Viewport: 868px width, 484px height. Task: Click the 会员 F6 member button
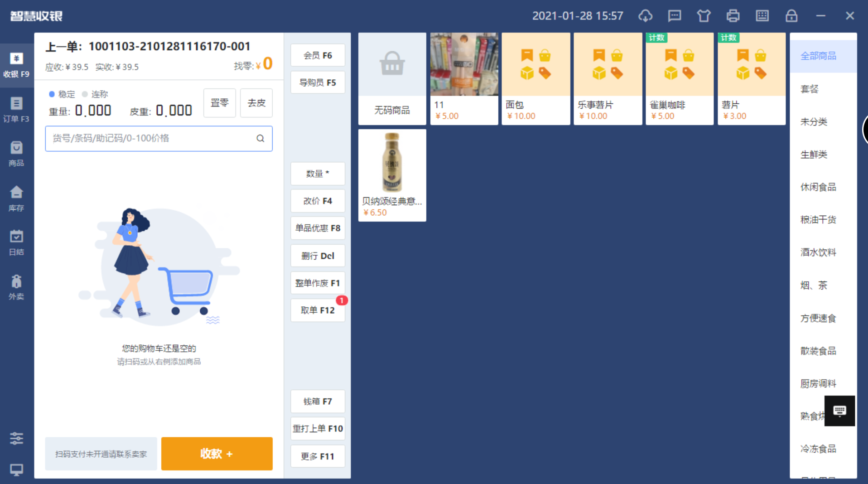[x=317, y=55]
